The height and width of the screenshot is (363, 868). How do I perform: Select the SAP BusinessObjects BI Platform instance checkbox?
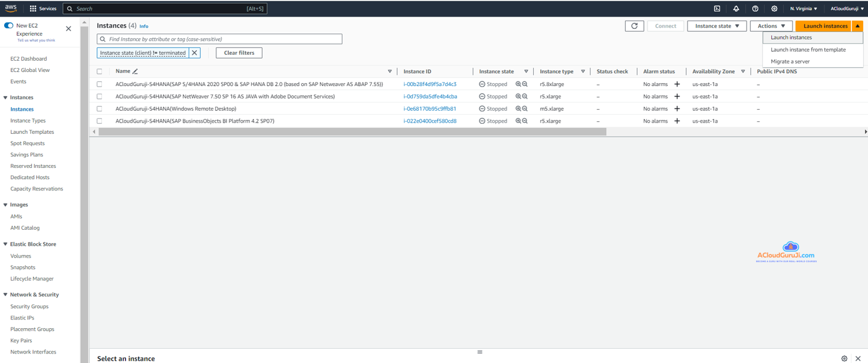coord(100,121)
